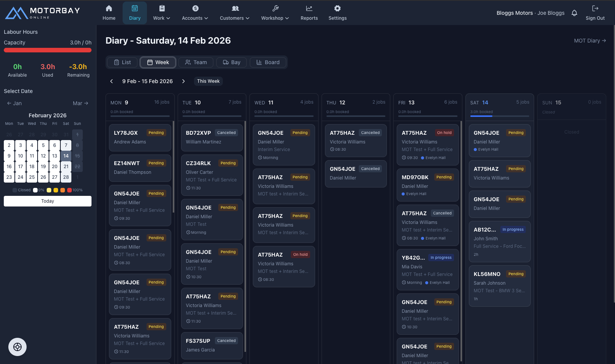Open Reports via the chart icon
The image size is (615, 364).
[x=309, y=8]
